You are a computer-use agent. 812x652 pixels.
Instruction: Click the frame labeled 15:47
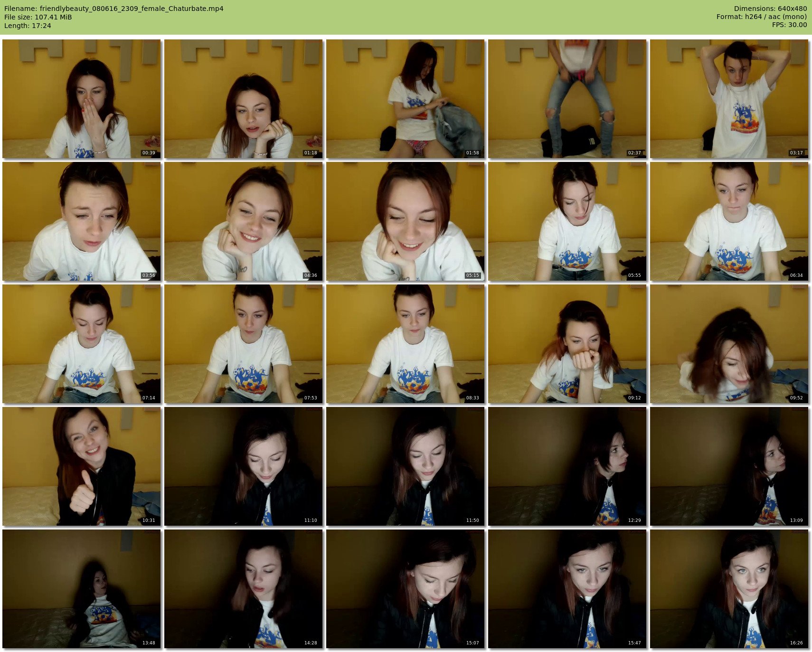coord(567,589)
